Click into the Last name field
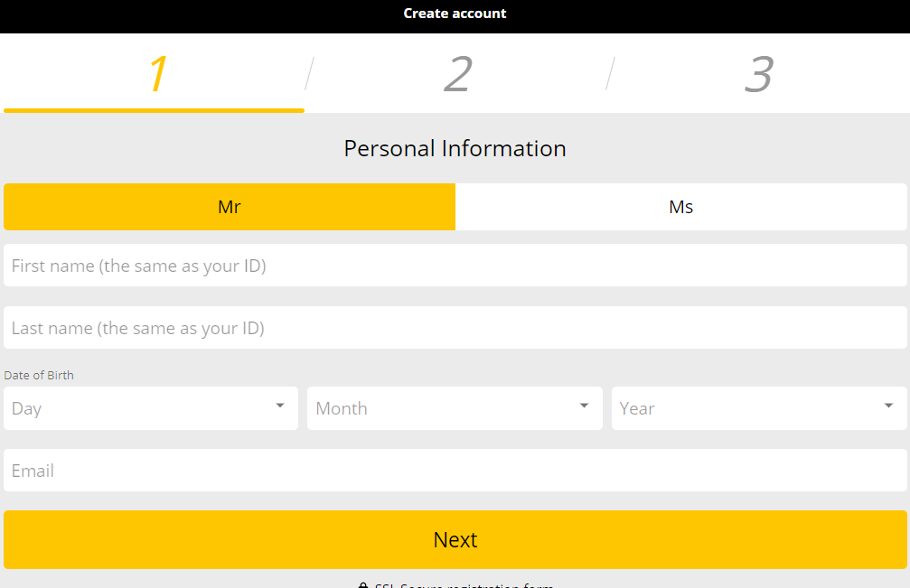The image size is (910, 588). coord(455,328)
